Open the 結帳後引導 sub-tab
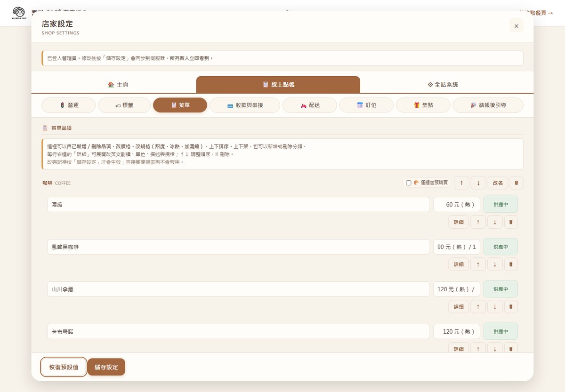This screenshot has height=392, width=565. (x=488, y=105)
